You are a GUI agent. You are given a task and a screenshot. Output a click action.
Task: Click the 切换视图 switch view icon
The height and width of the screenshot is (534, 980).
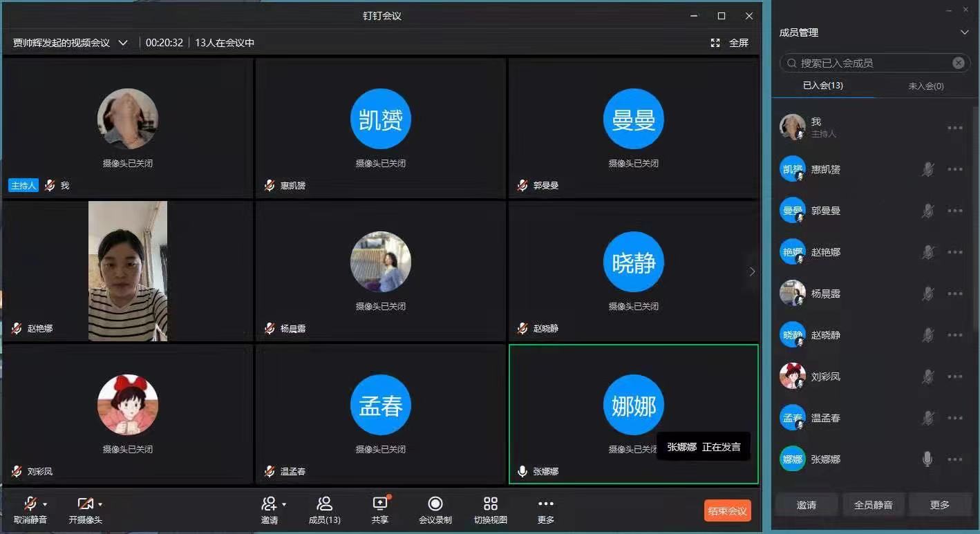[490, 504]
